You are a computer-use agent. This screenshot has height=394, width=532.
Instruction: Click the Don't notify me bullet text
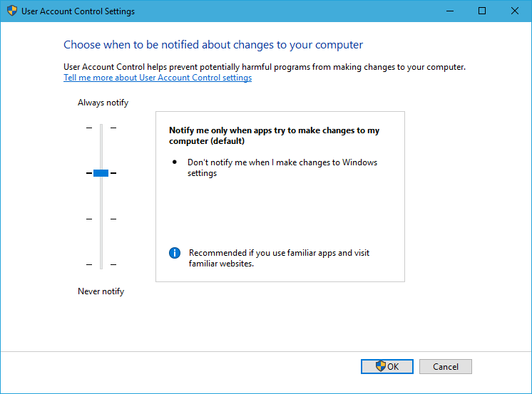(282, 167)
